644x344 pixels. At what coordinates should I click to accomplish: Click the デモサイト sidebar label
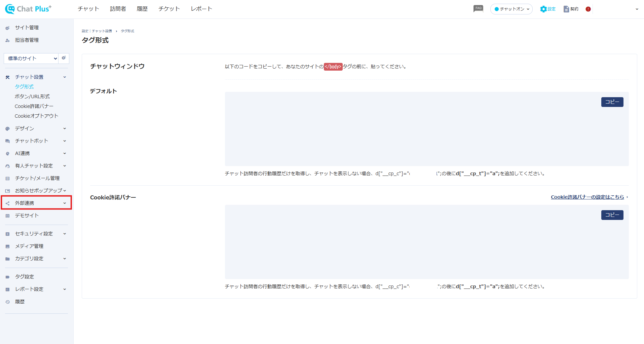pos(27,216)
